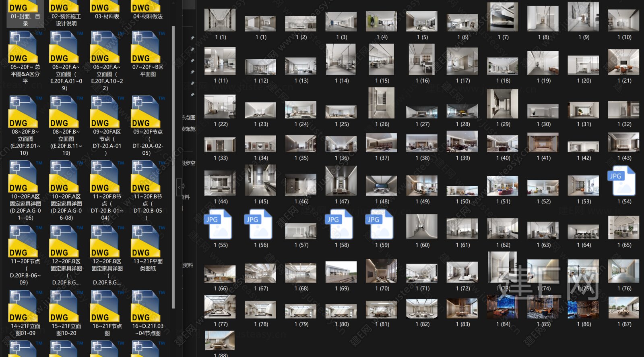The image size is (644, 357).
Task: Collapse the left pane with the arrow handle
Action: coord(179,187)
